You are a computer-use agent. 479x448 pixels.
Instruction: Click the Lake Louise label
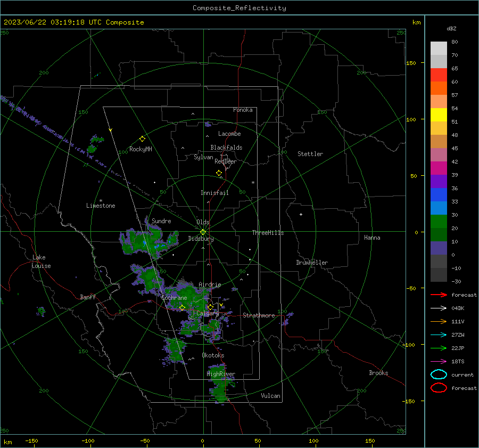point(41,262)
